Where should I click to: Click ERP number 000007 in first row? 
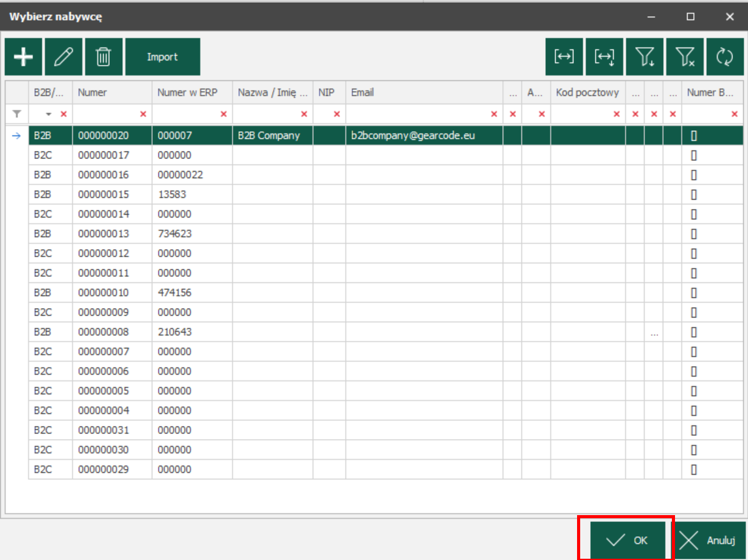(x=192, y=135)
